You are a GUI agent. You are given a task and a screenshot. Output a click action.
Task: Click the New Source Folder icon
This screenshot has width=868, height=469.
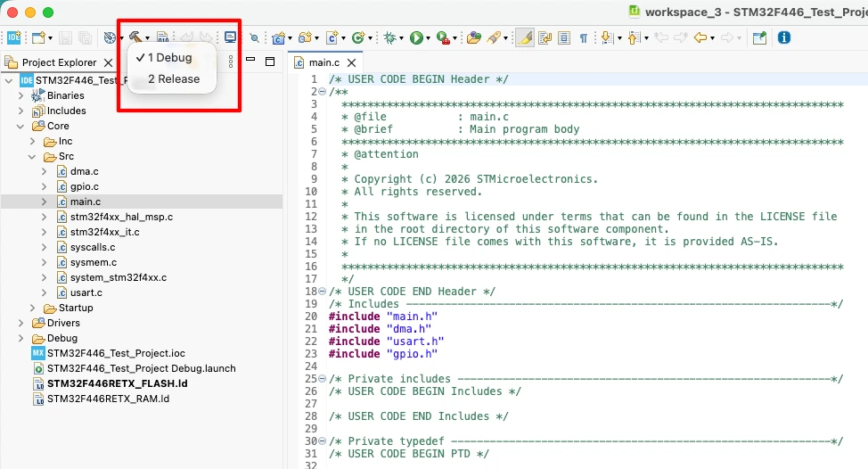click(305, 37)
